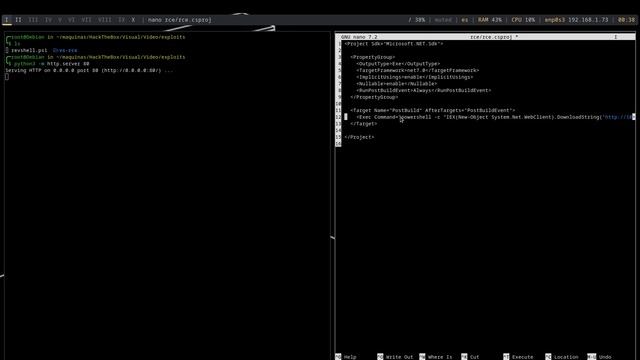Click the nano 'Write Out' shortcut
Screen dimensions: 640x360
tap(395, 357)
